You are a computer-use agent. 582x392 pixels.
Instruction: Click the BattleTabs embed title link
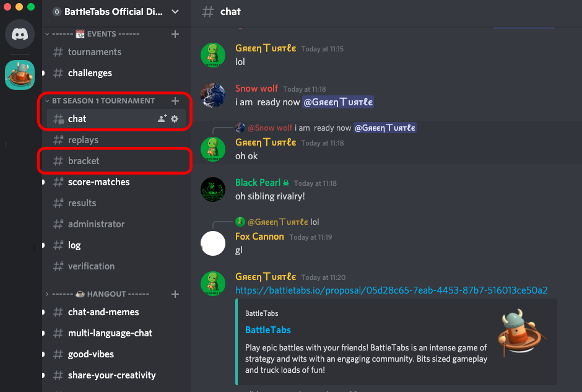click(x=268, y=330)
